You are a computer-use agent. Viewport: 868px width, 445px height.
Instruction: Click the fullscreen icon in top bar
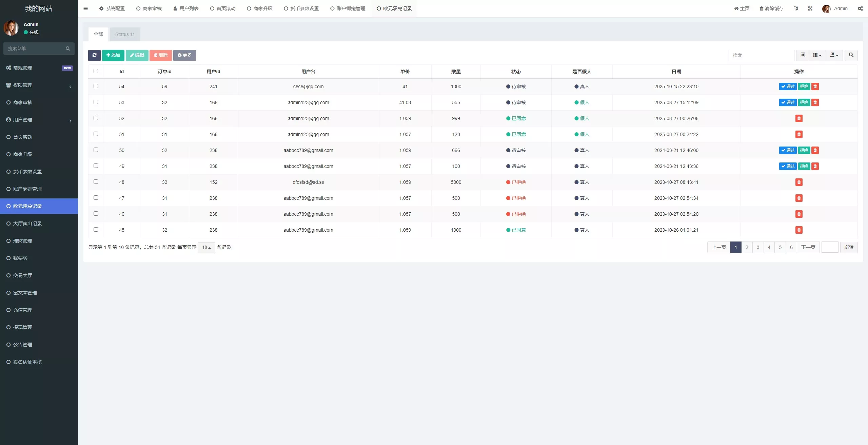(x=810, y=8)
